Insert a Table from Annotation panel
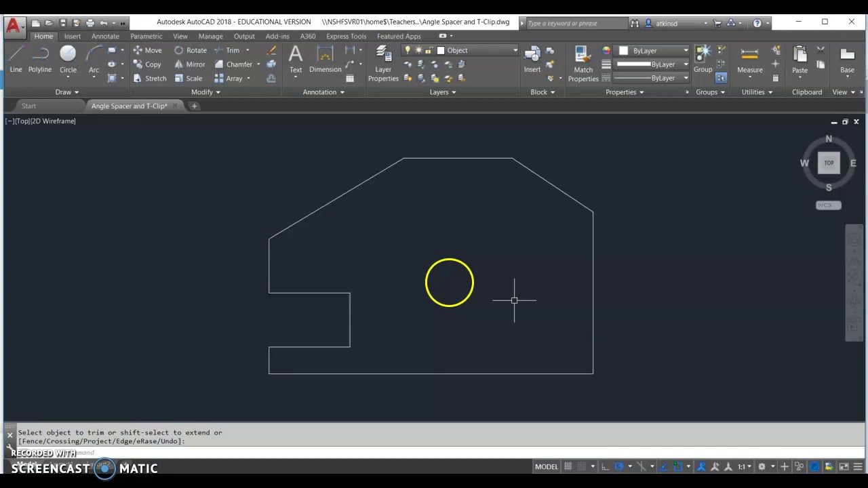Viewport: 868px width, 488px height. point(350,79)
